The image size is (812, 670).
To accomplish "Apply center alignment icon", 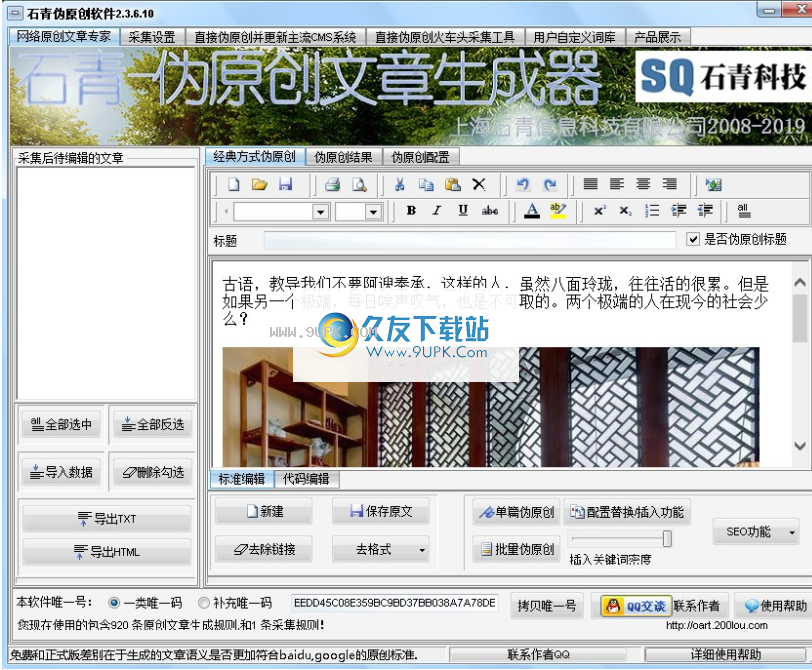I will 643,184.
